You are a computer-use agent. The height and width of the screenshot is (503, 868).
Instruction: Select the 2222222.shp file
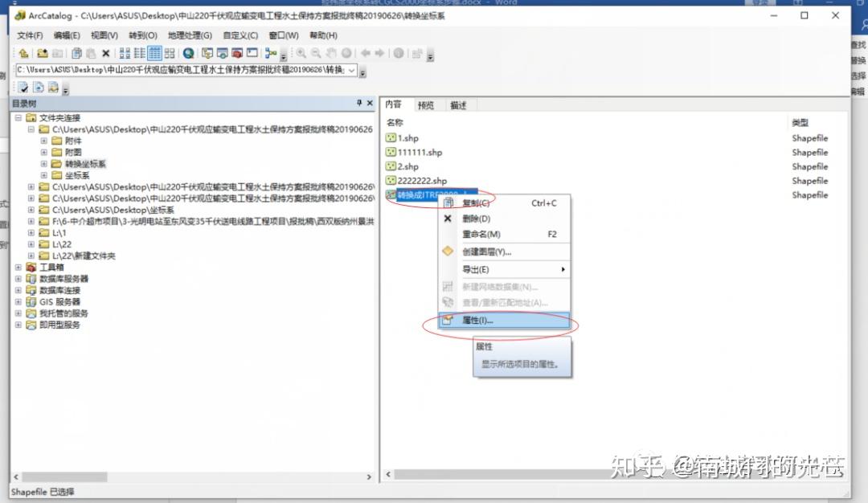coord(422,181)
